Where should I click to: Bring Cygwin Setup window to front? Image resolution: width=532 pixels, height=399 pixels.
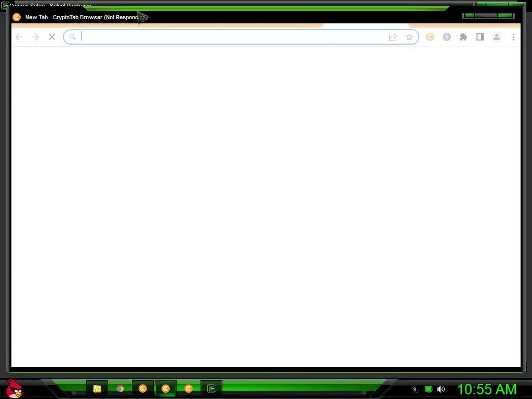[50, 5]
